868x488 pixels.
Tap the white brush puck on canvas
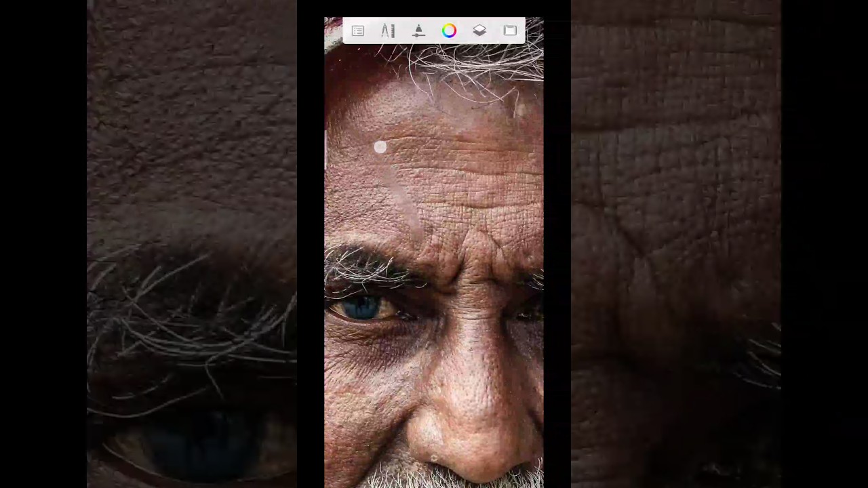(x=380, y=147)
